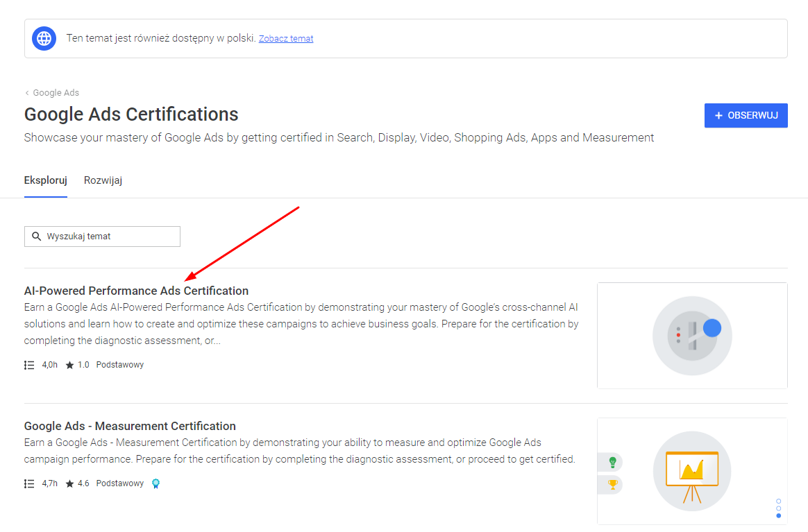
Task: Click star rating icon beside 4.6
Action: point(69,483)
